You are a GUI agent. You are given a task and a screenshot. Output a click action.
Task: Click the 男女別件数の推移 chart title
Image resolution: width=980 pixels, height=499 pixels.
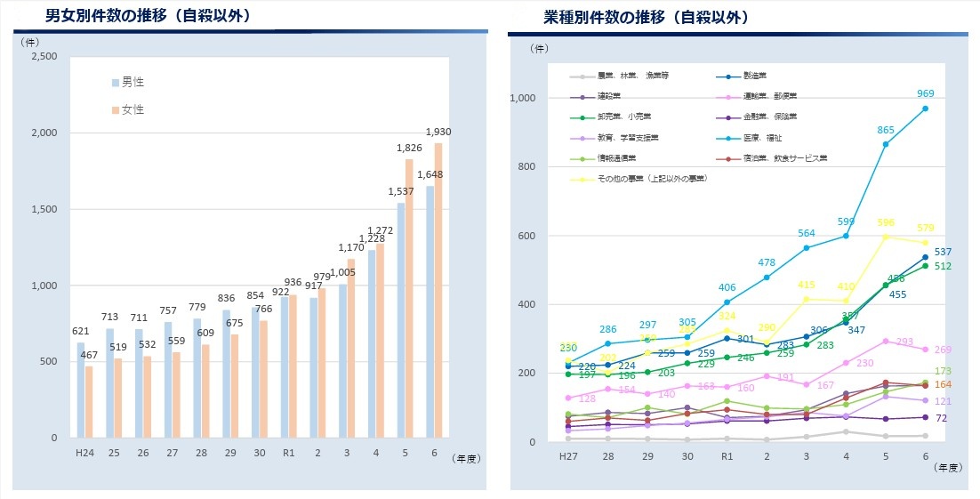[x=148, y=15]
